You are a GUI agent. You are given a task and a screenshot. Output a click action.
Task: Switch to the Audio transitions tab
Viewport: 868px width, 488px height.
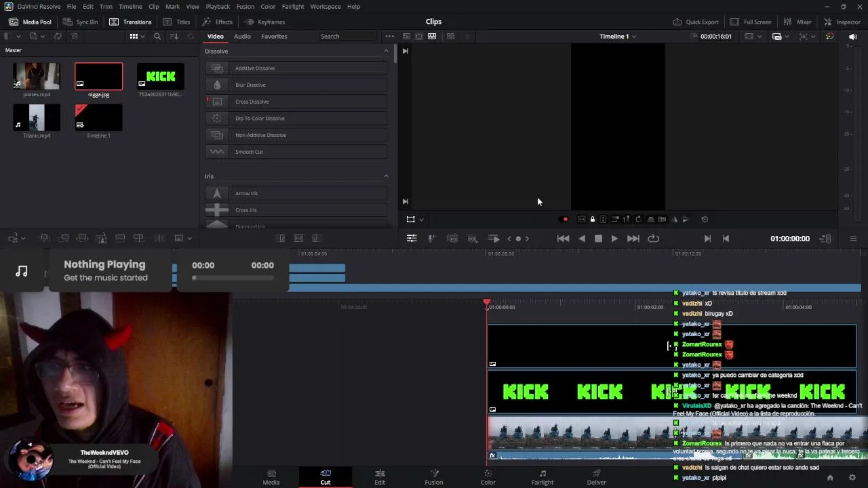point(242,37)
